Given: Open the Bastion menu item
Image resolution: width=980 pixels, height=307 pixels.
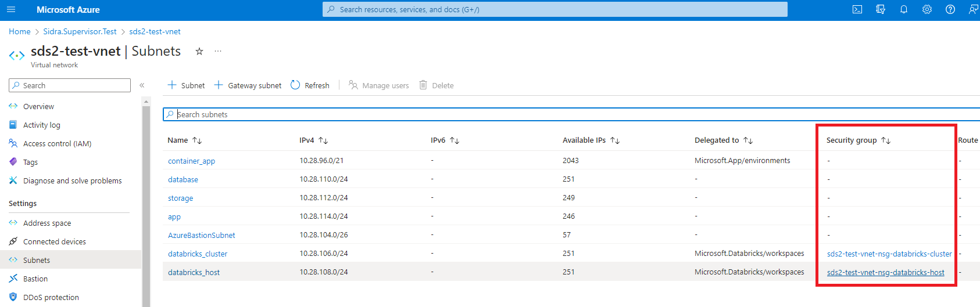Looking at the screenshot, I should click(x=35, y=279).
